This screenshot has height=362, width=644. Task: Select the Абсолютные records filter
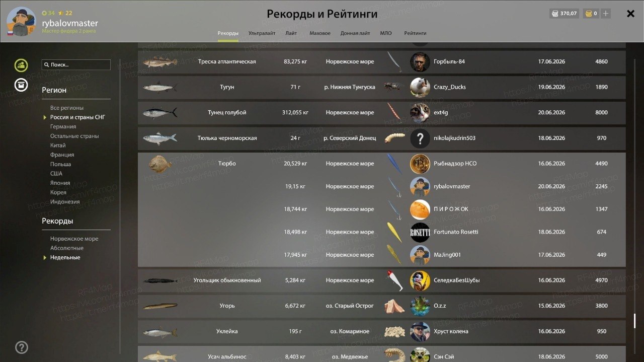(x=67, y=248)
